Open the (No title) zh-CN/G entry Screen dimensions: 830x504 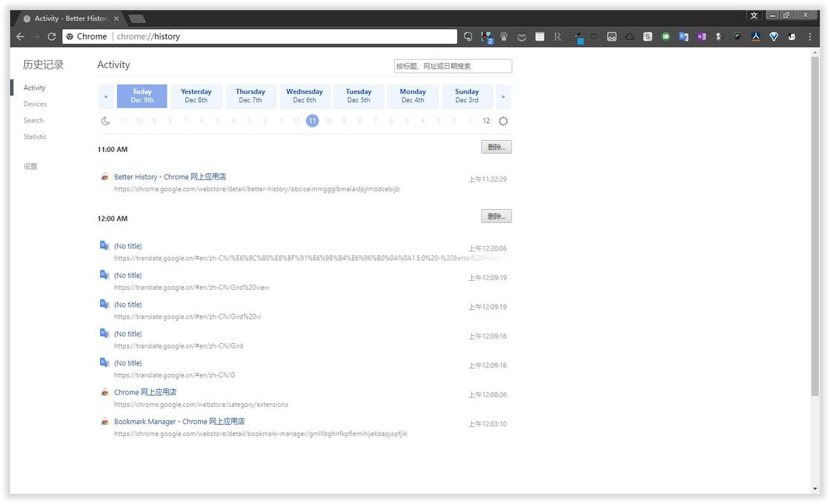128,363
